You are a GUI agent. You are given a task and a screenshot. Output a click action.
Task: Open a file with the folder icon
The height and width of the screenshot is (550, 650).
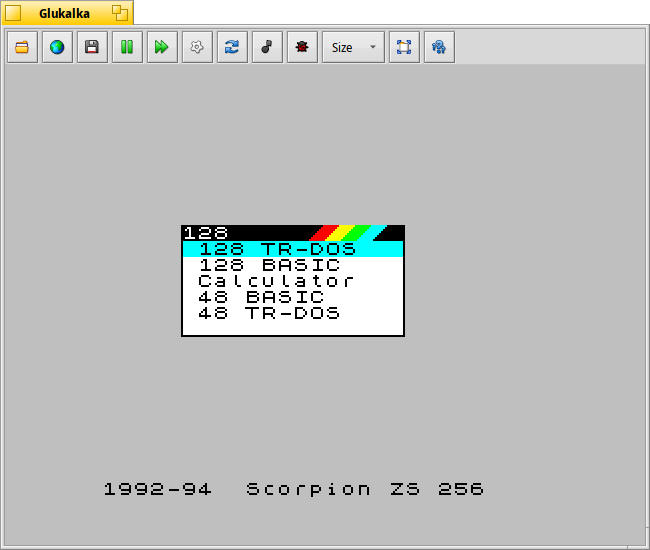click(x=22, y=47)
